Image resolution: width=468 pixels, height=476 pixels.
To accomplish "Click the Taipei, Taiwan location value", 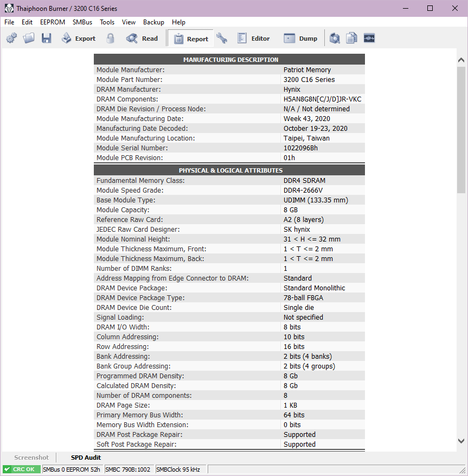I will click(306, 138).
